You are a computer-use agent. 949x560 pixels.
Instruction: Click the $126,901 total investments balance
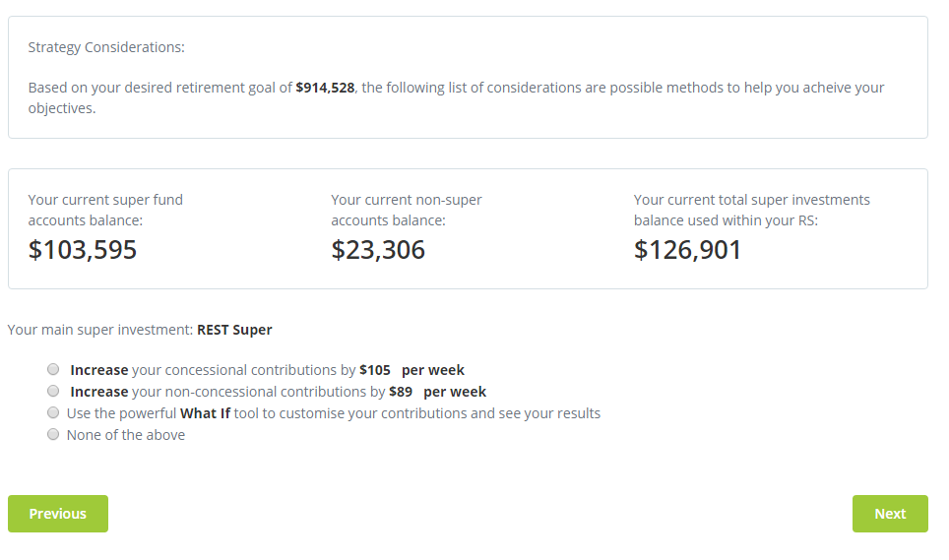687,250
